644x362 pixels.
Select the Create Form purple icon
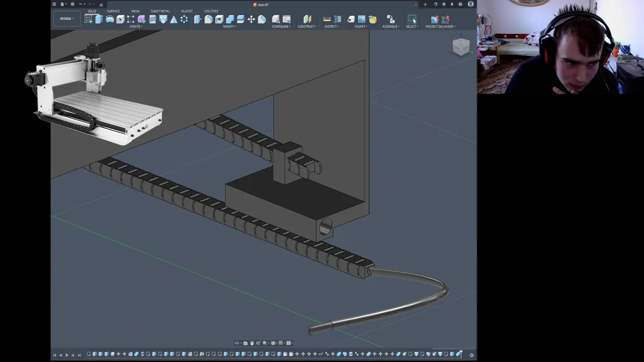[141, 19]
